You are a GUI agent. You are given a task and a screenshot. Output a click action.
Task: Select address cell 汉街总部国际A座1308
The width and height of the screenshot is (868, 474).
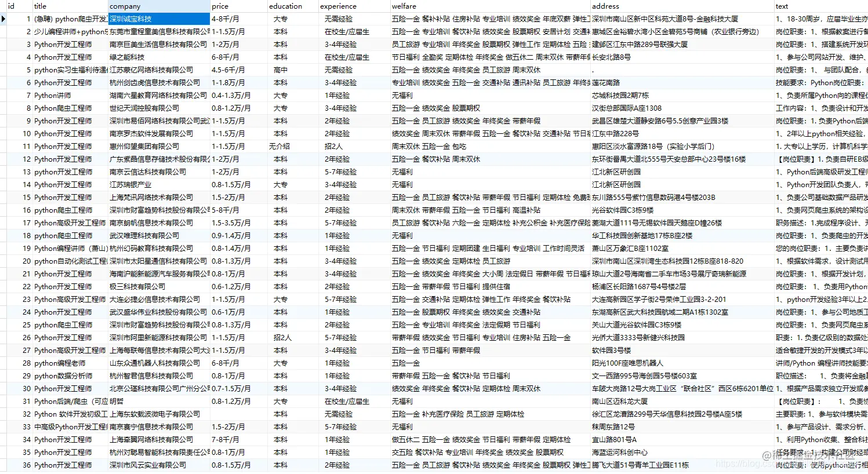click(682, 108)
